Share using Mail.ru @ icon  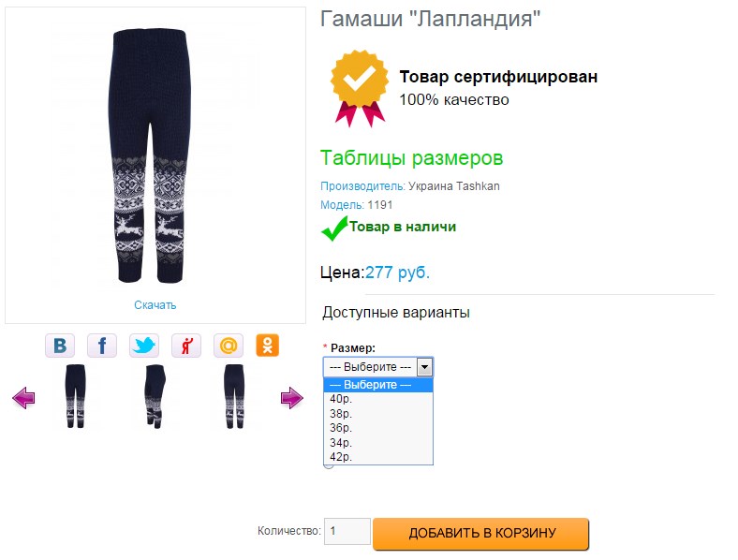(229, 346)
